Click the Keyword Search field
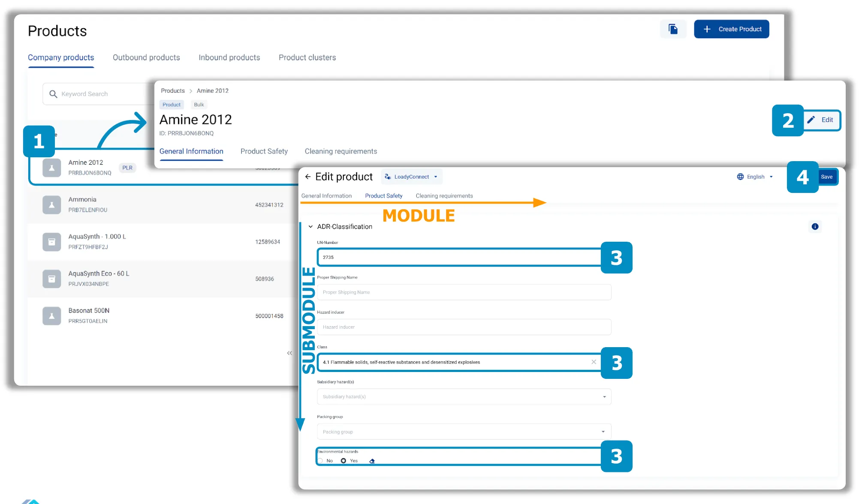This screenshot has height=504, width=862. coord(99,94)
